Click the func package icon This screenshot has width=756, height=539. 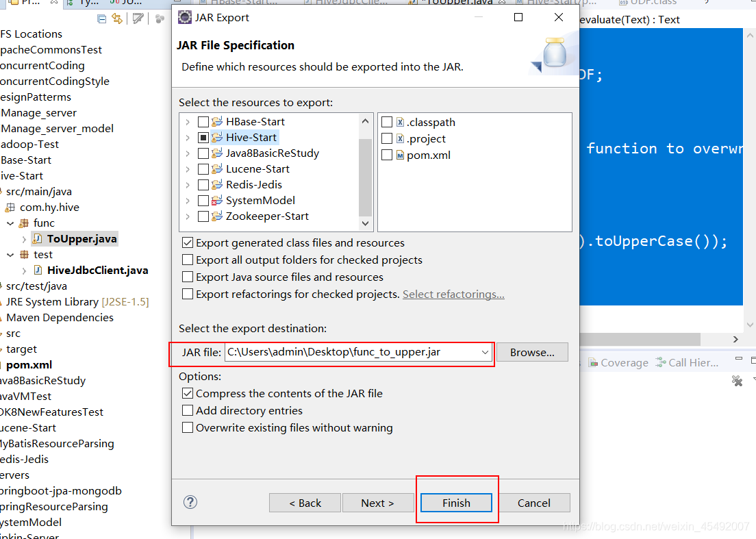pos(23,223)
